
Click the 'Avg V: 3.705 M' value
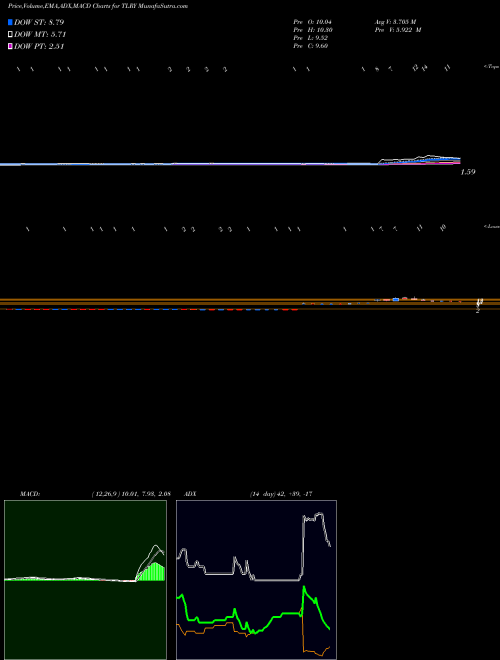[x=395, y=22]
